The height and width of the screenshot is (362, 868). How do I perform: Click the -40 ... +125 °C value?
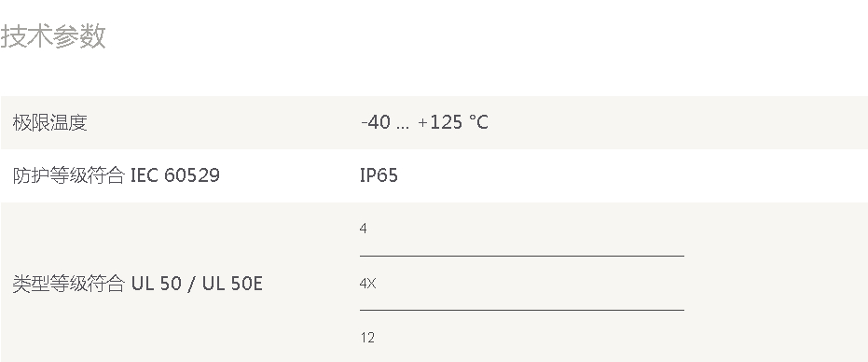(424, 122)
